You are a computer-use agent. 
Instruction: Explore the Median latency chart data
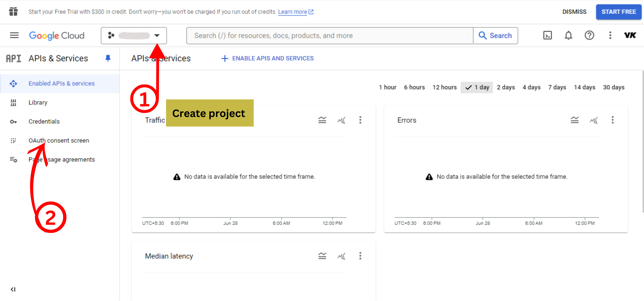pyautogui.click(x=341, y=256)
